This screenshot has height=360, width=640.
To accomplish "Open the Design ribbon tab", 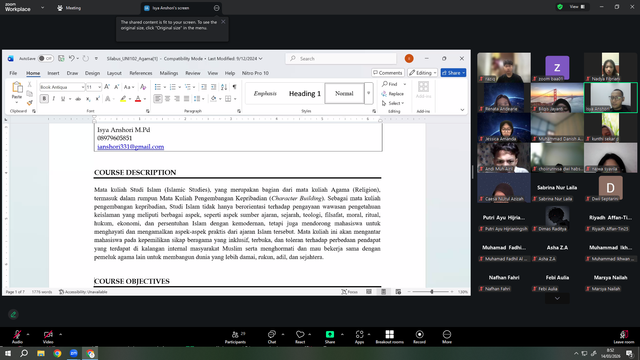I will point(92,73).
